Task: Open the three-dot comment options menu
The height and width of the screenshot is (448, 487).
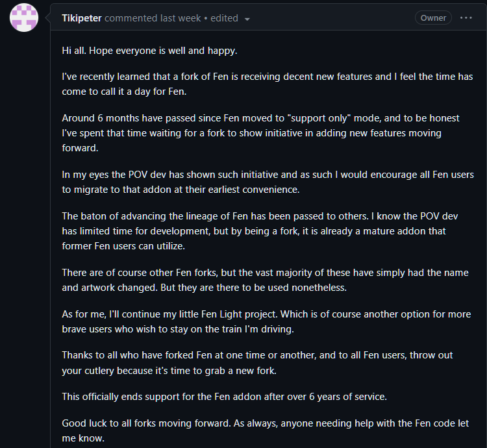Action: tap(466, 18)
